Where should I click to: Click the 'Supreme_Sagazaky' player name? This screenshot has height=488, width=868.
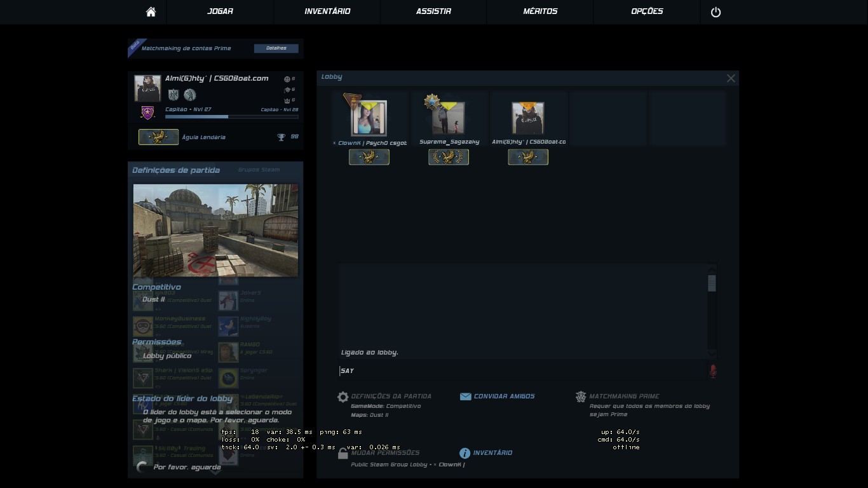coord(449,142)
